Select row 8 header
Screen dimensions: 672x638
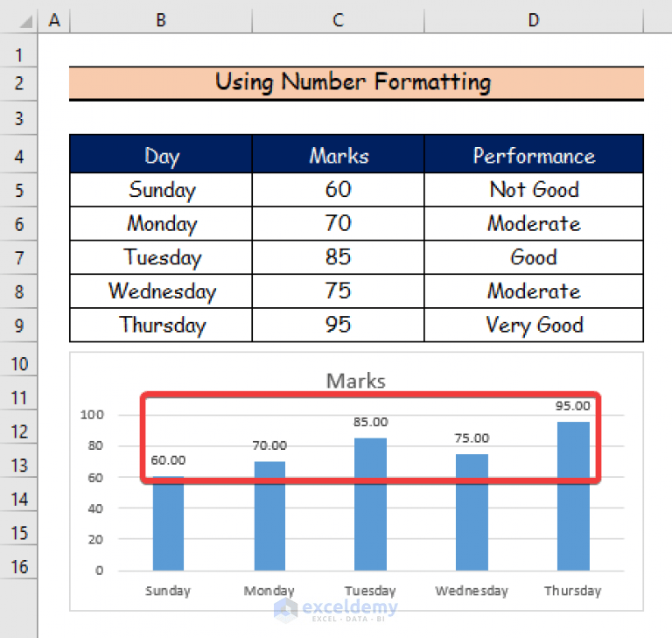point(18,291)
